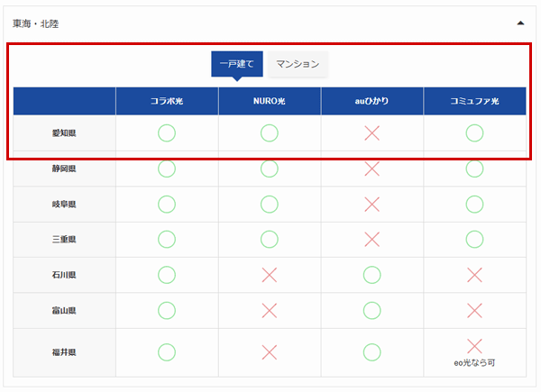The image size is (541, 392).
Task: Click the 静岡県 コラボ光 circle mark
Action: click(x=167, y=169)
